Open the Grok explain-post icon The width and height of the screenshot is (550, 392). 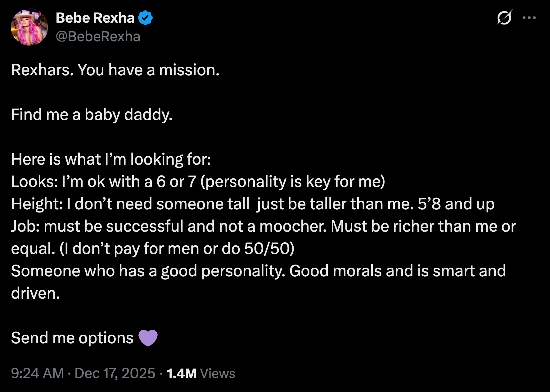coord(503,18)
